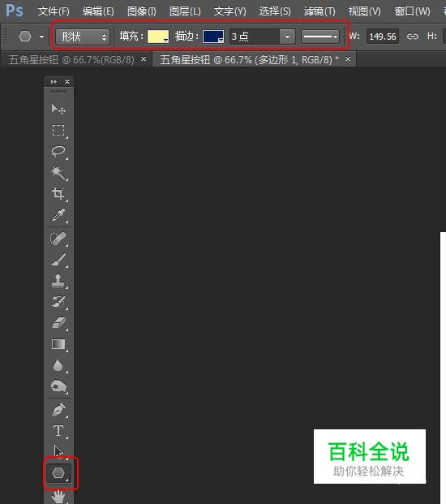
Task: Select the Move tool
Action: [58, 110]
